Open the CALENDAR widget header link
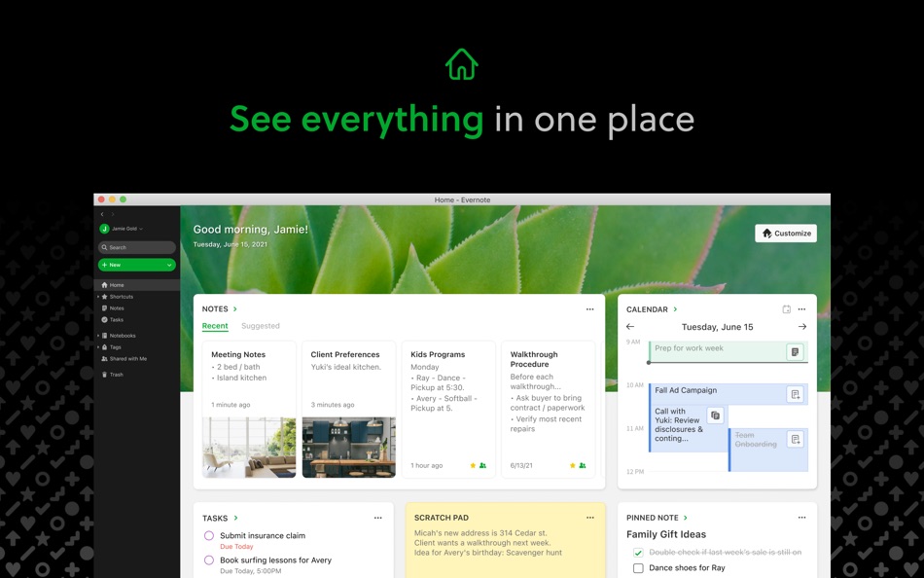 click(652, 309)
